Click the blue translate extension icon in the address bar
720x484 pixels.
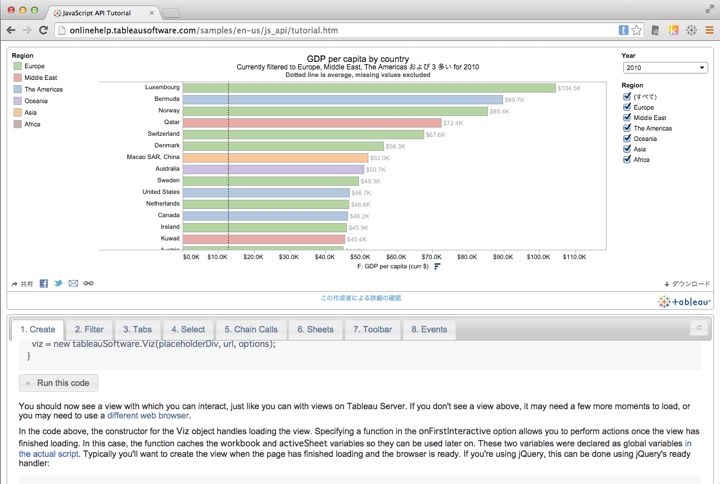(623, 30)
